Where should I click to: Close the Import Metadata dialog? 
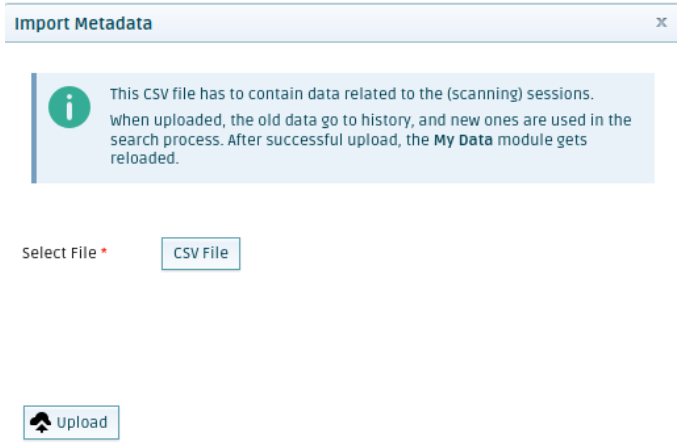click(x=661, y=22)
